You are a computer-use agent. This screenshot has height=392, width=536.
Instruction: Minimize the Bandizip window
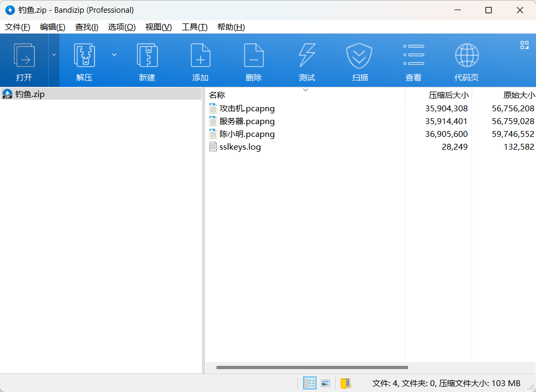coord(457,10)
